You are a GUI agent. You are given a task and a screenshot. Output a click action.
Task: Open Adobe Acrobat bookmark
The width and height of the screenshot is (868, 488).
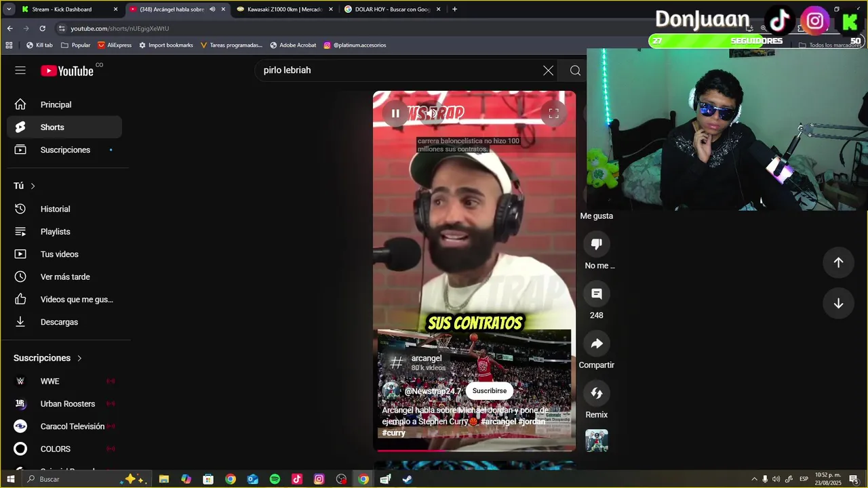click(293, 45)
